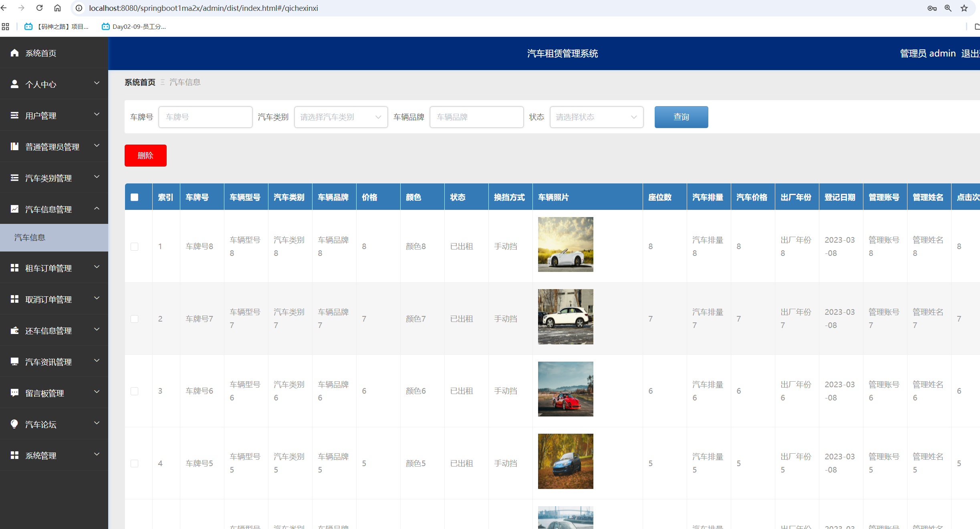
Task: Click the zoom magnifier icon
Action: (x=948, y=8)
